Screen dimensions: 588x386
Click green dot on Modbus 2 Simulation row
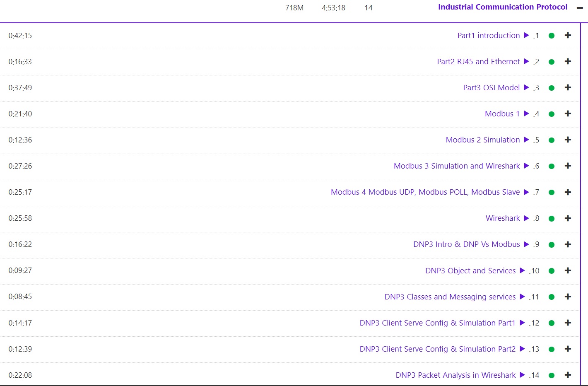(x=552, y=140)
